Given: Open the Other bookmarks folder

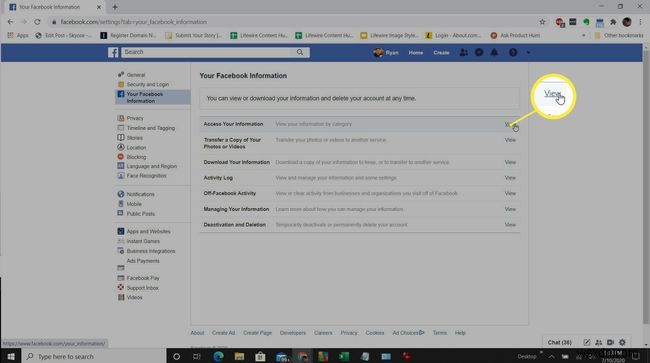Looking at the screenshot, I should click(619, 36).
